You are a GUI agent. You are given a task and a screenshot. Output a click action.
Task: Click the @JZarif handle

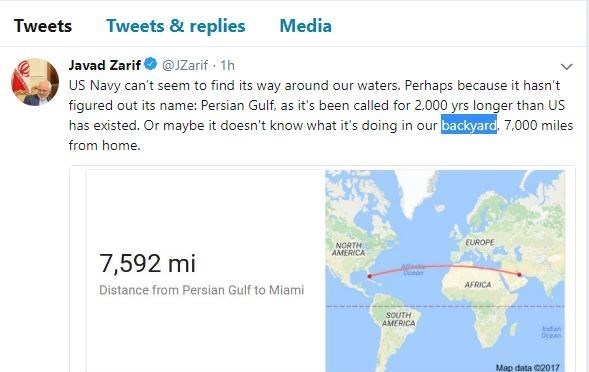[185, 65]
